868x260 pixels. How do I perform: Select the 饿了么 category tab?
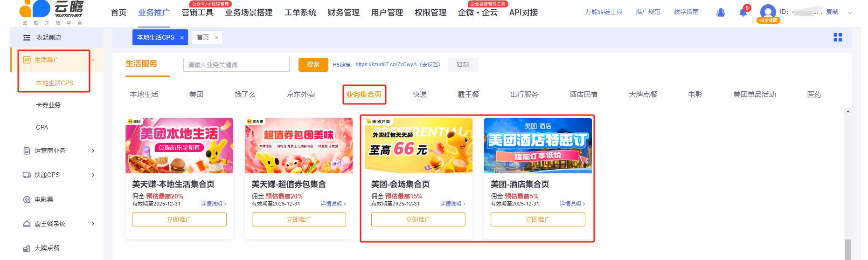coord(245,95)
